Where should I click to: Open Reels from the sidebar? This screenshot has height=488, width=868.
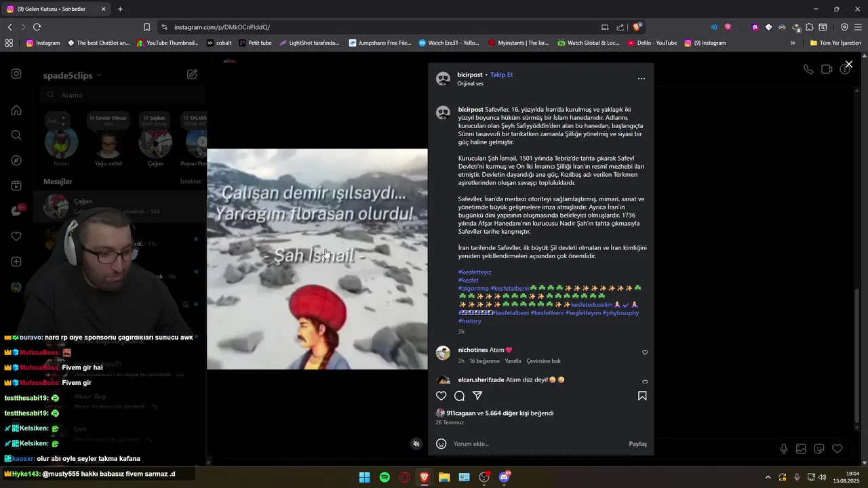16,186
